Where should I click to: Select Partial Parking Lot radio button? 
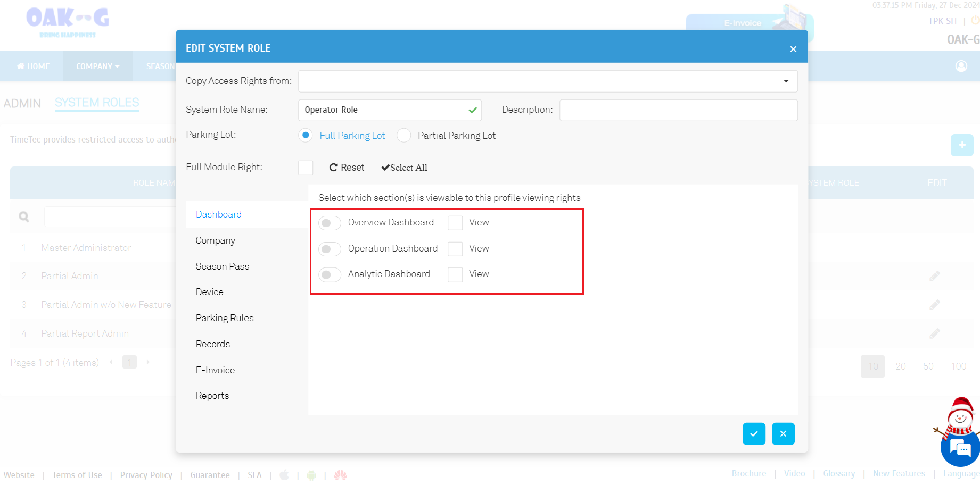click(x=404, y=136)
